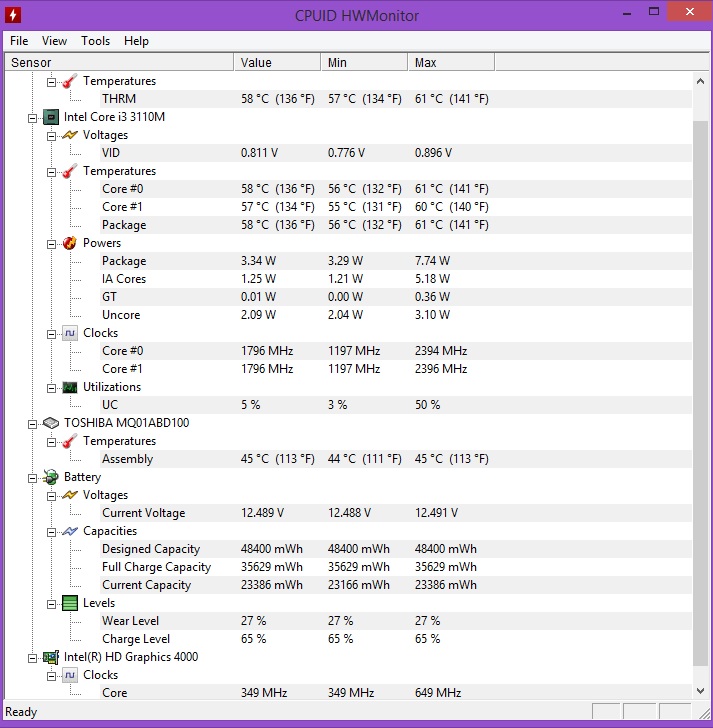The height and width of the screenshot is (728, 713).
Task: Click the HWMonitor lightning app icon
Action: pyautogui.click(x=13, y=15)
